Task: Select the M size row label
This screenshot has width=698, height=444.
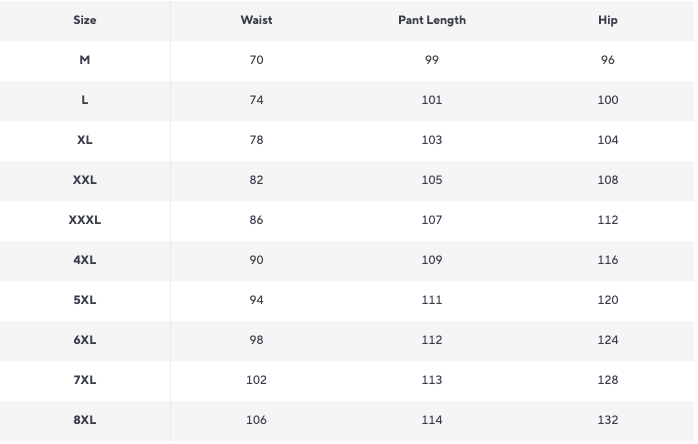Action: 85,60
